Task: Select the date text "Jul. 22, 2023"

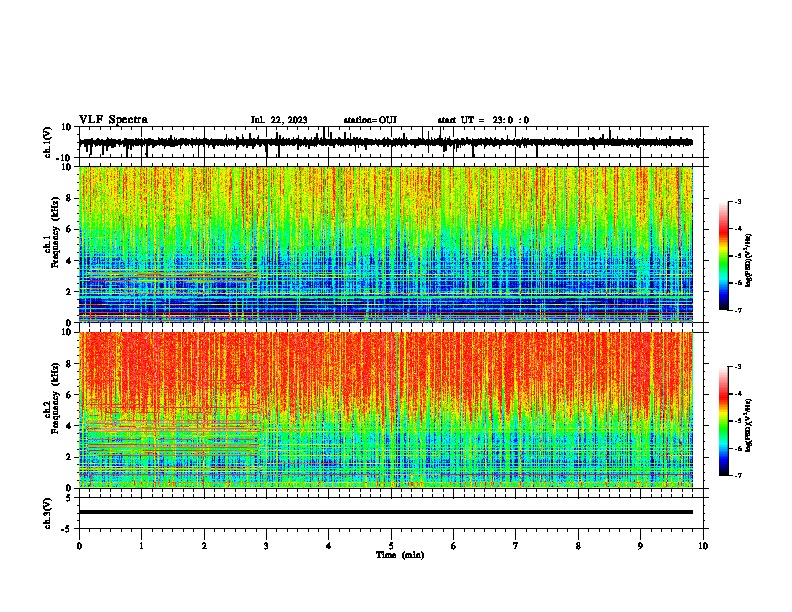Action: coord(279,120)
